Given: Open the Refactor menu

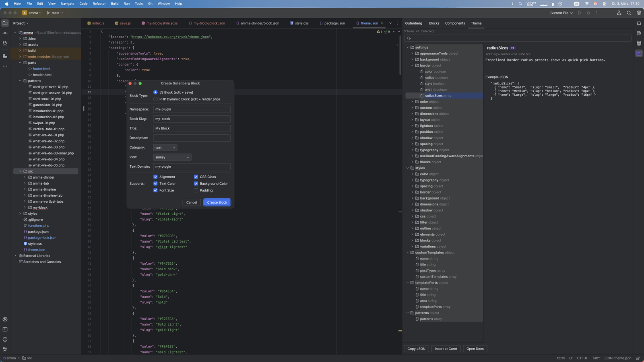Looking at the screenshot, I should tap(99, 4).
